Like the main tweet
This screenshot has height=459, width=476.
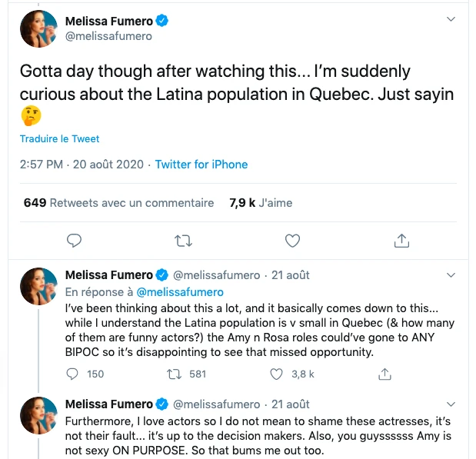292,241
